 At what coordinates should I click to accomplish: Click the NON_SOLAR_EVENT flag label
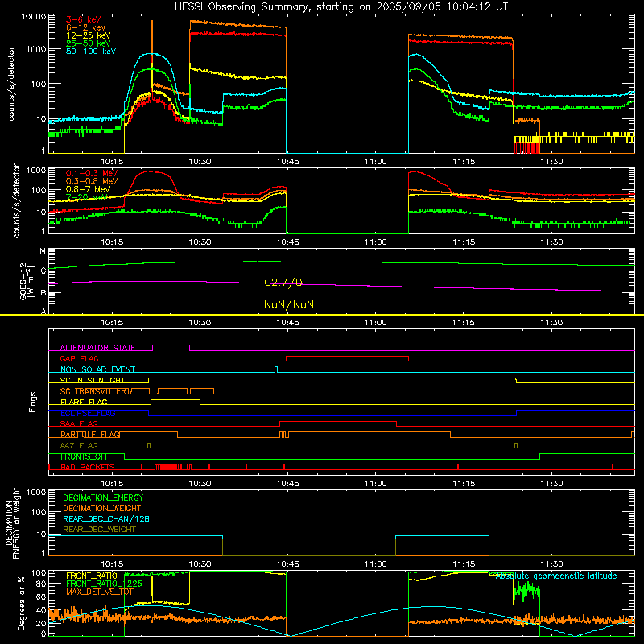(x=97, y=369)
